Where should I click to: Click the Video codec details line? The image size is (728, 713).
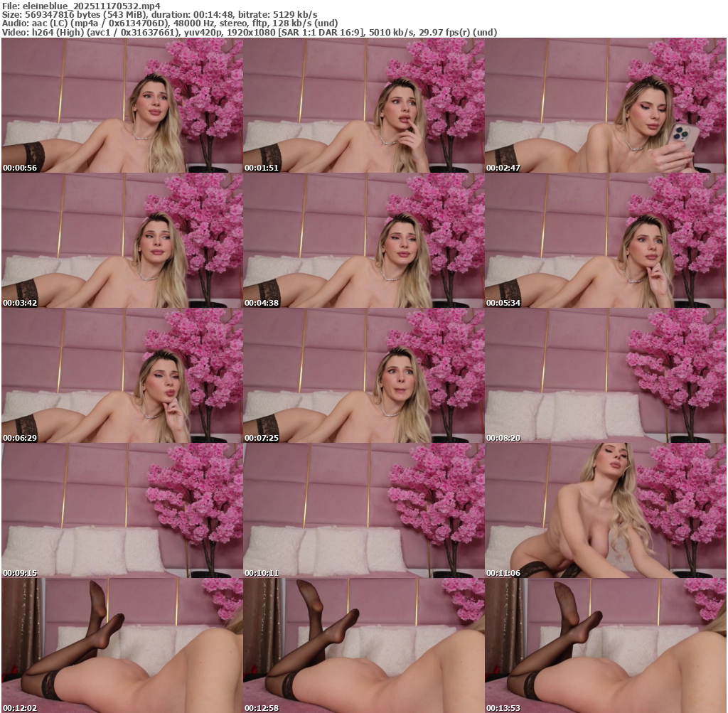[250, 33]
